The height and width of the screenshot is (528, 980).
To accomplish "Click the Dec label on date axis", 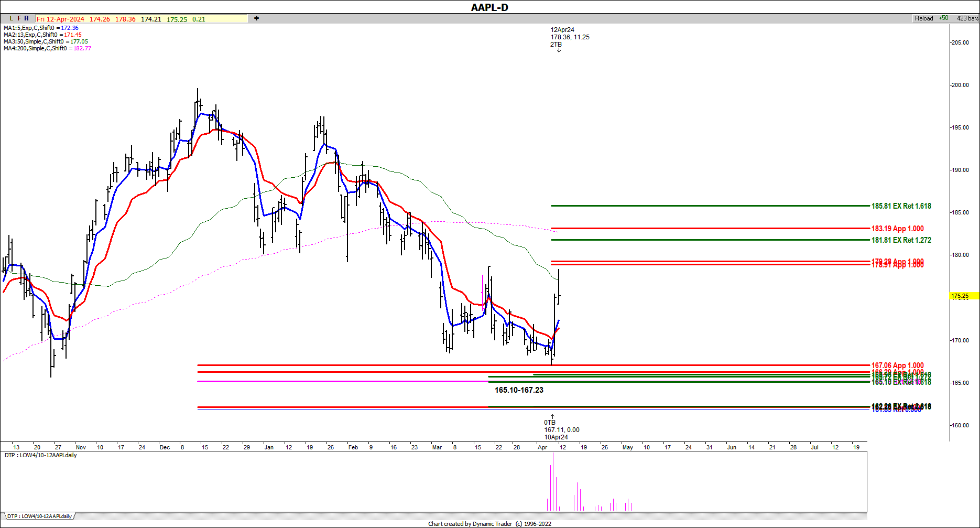I will click(x=165, y=447).
